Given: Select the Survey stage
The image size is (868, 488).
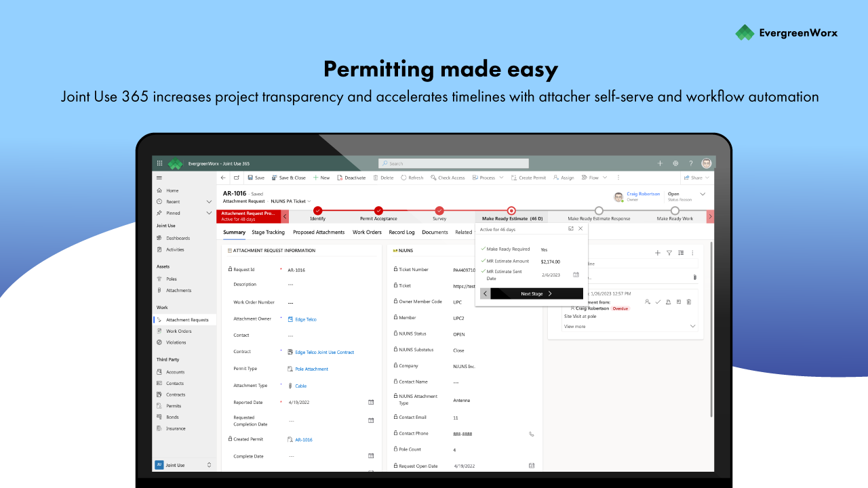Looking at the screenshot, I should [439, 211].
